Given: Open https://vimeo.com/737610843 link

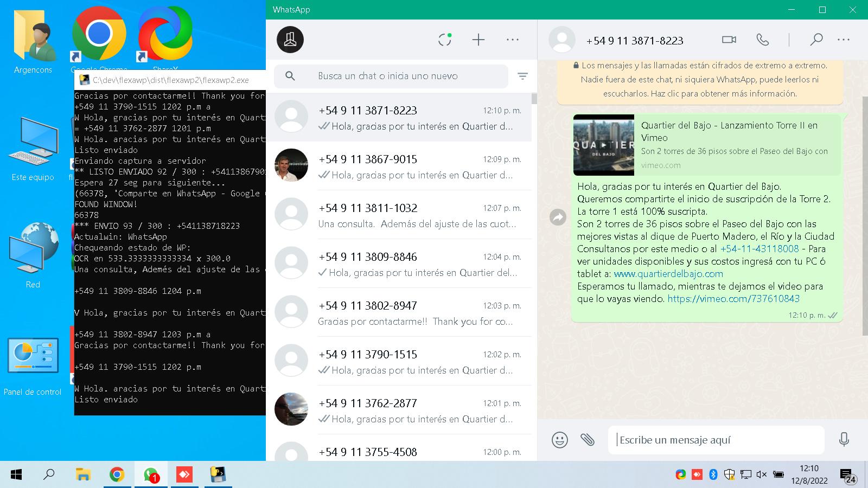Looking at the screenshot, I should (x=733, y=299).
